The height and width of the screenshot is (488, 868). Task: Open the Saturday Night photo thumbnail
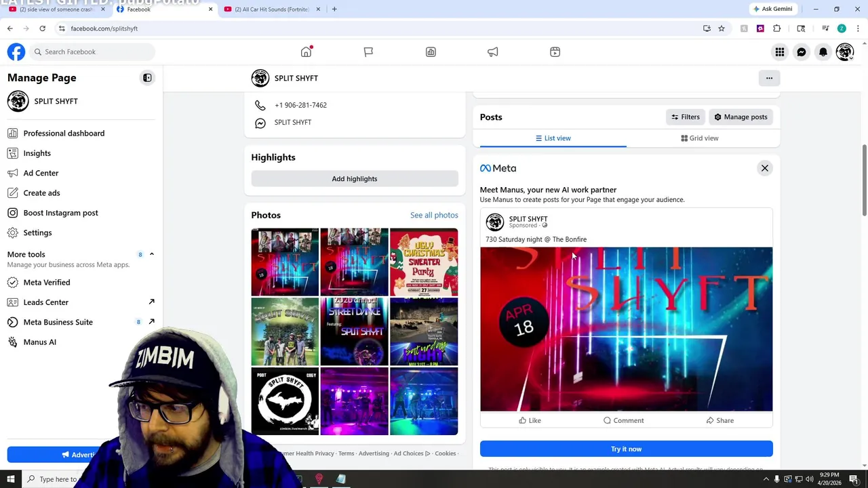pyautogui.click(x=424, y=331)
